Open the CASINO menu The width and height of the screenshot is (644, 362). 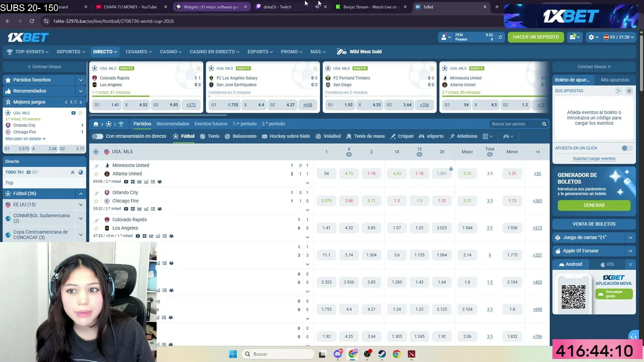point(171,52)
